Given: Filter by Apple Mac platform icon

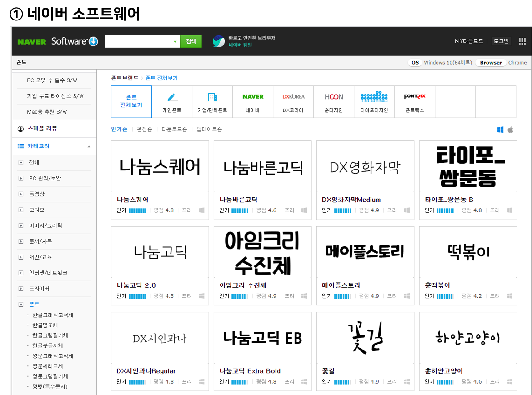Looking at the screenshot, I should [x=510, y=130].
